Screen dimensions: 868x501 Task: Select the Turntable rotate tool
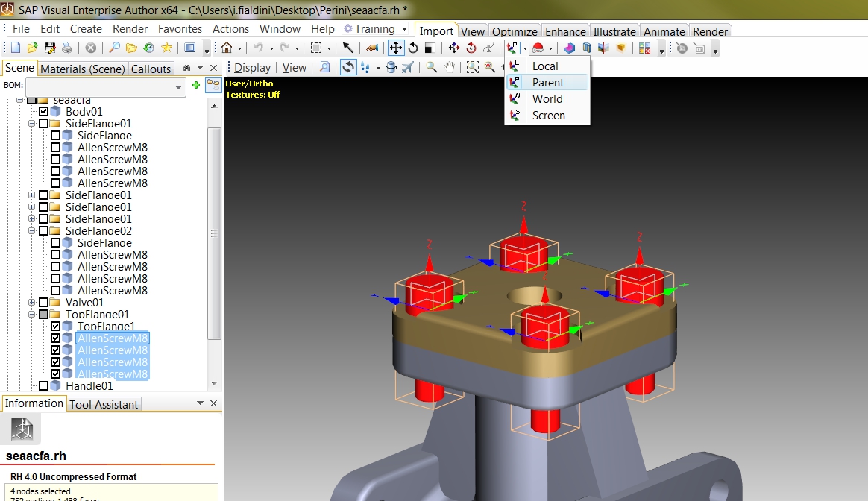pyautogui.click(x=391, y=68)
